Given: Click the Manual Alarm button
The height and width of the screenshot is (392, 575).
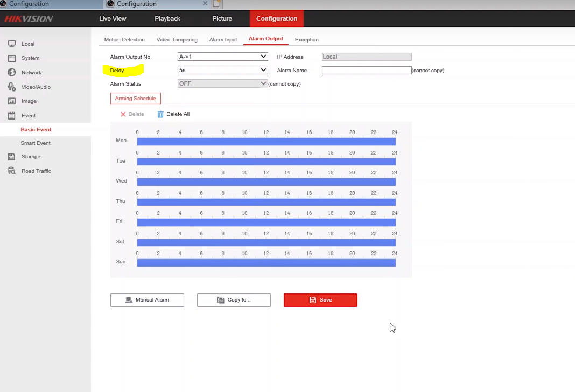Looking at the screenshot, I should coord(147,300).
